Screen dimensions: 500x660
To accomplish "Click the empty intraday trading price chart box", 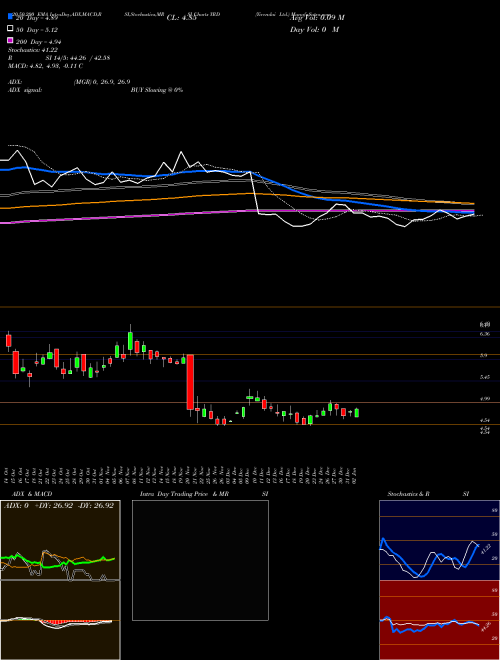I will (x=200, y=560).
